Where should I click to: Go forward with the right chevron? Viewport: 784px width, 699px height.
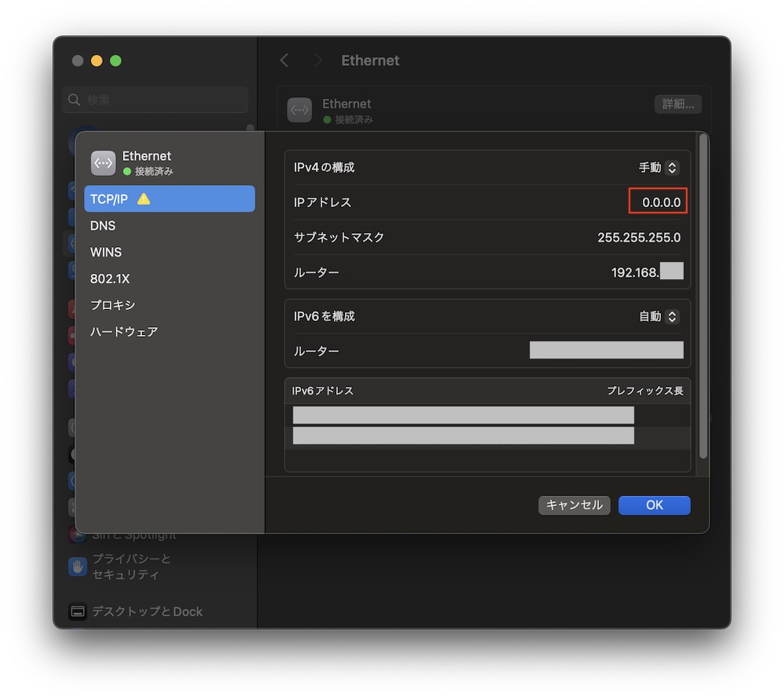click(x=318, y=60)
